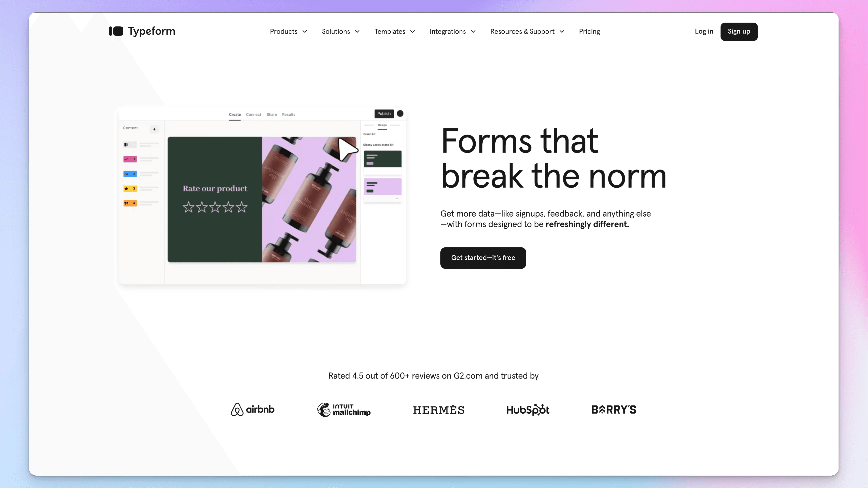Toggle the second layout option in Design panel
868x488 pixels.
tap(382, 187)
